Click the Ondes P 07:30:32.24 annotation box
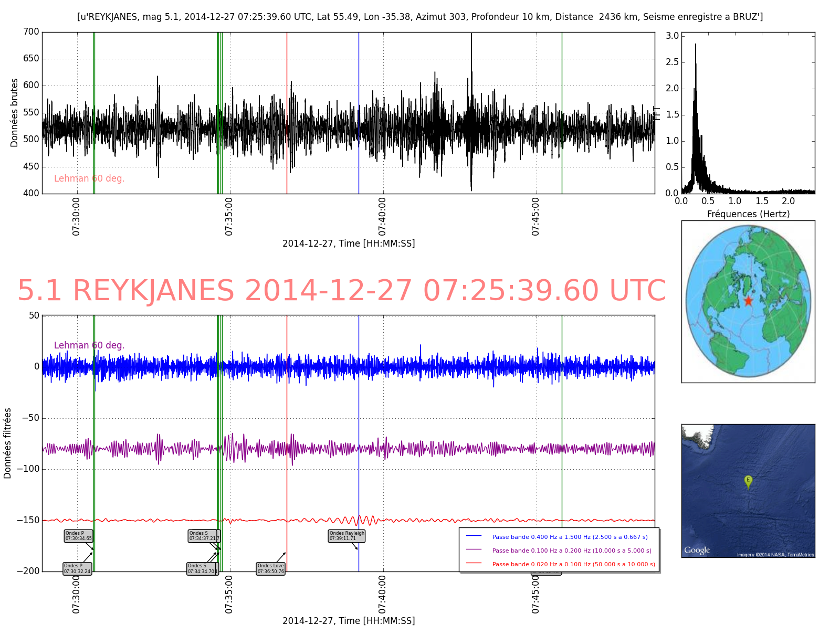The height and width of the screenshot is (635, 840). pos(77,569)
